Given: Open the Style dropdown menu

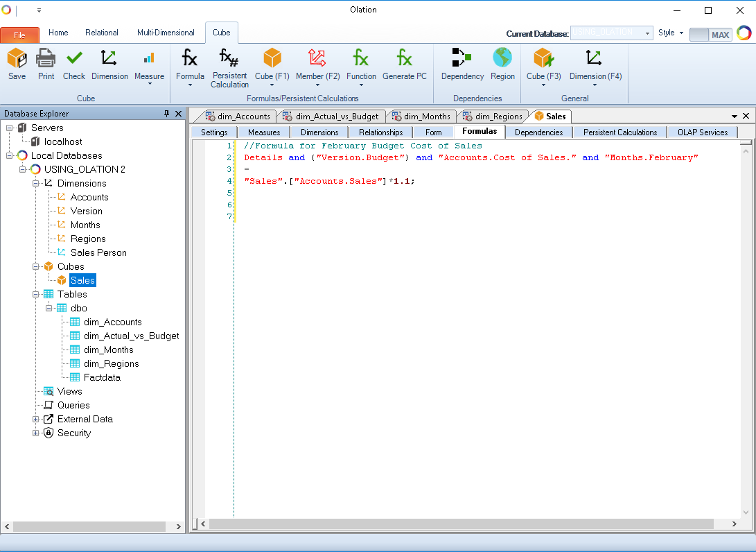Looking at the screenshot, I should tap(671, 33).
